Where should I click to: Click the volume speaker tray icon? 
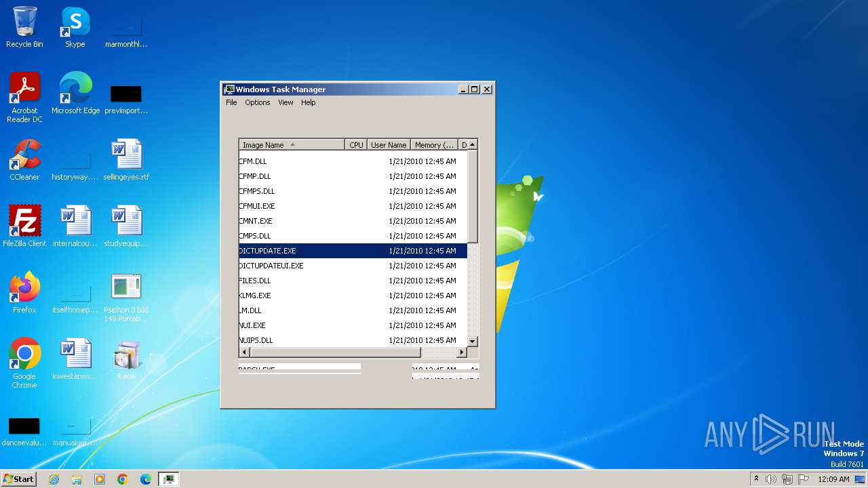(771, 479)
